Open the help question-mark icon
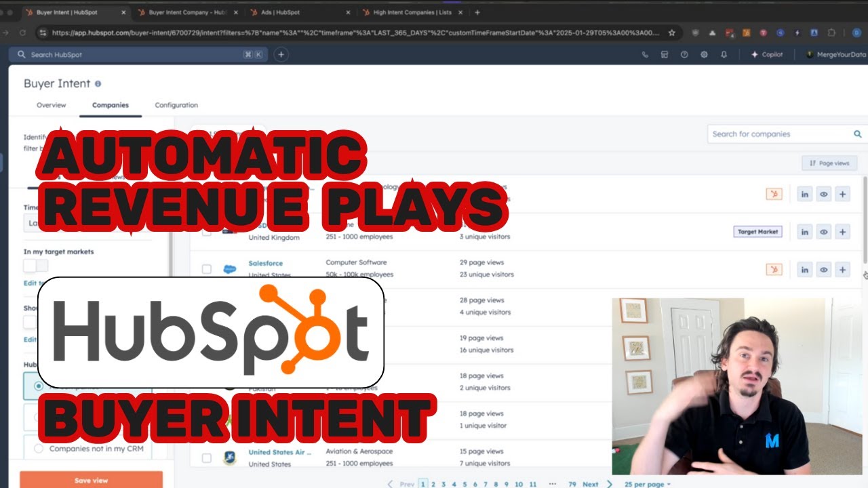Screen dimensions: 868x488 (x=684, y=55)
